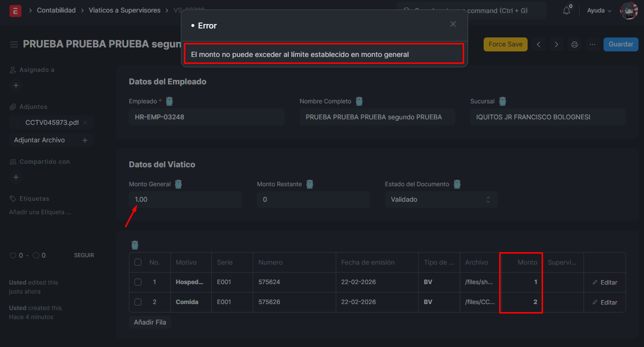Expand the Ayuda help menu
This screenshot has width=644, height=347.
pos(599,10)
